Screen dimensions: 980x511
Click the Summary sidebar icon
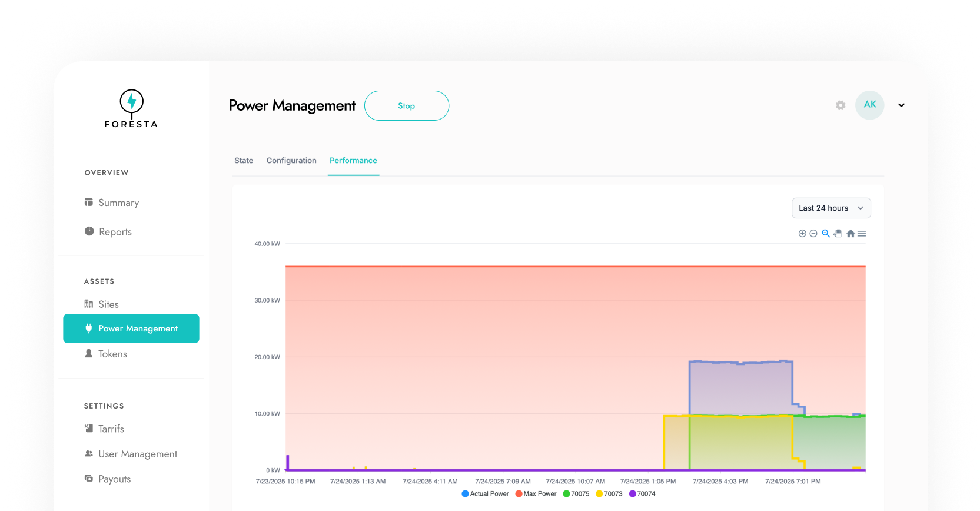(x=89, y=203)
